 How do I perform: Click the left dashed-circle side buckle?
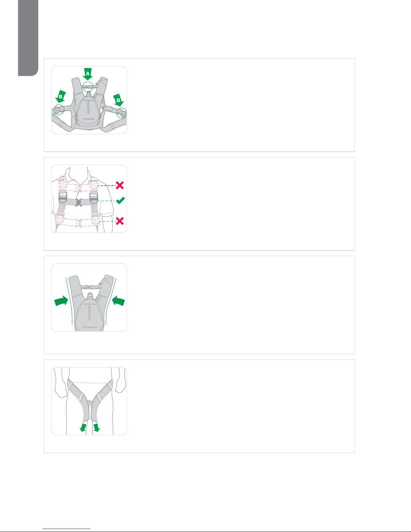(59, 109)
